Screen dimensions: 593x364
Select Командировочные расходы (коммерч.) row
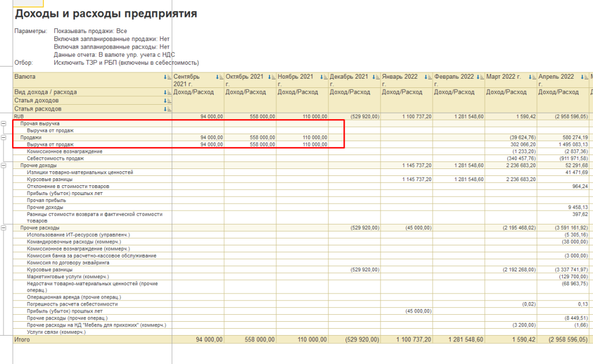click(74, 242)
